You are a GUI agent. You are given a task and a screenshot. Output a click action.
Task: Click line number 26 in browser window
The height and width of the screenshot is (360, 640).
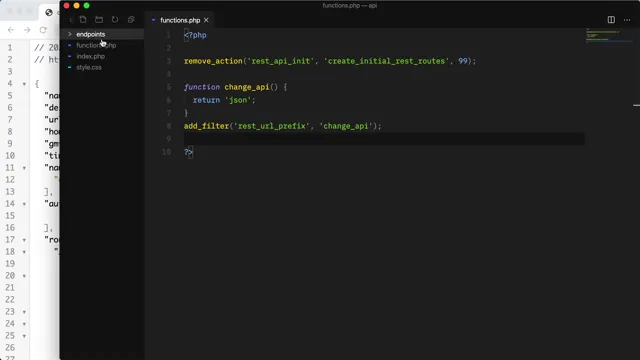tap(10, 348)
